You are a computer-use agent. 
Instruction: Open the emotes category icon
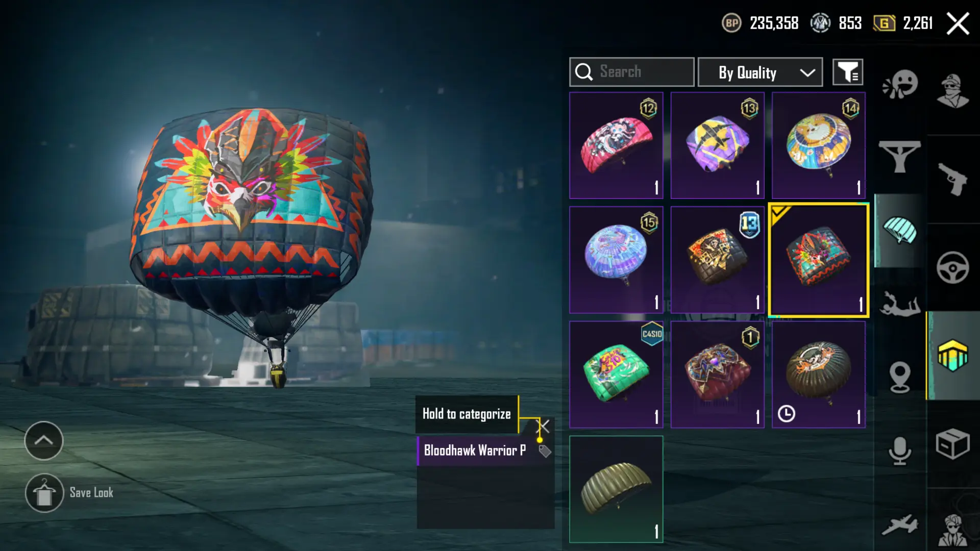(x=900, y=85)
